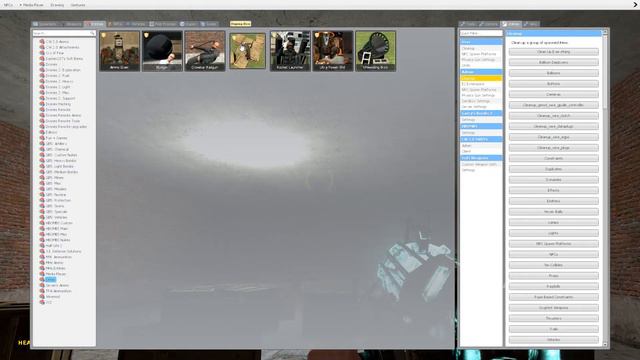Open Media Player in top menu bar

coord(33,5)
